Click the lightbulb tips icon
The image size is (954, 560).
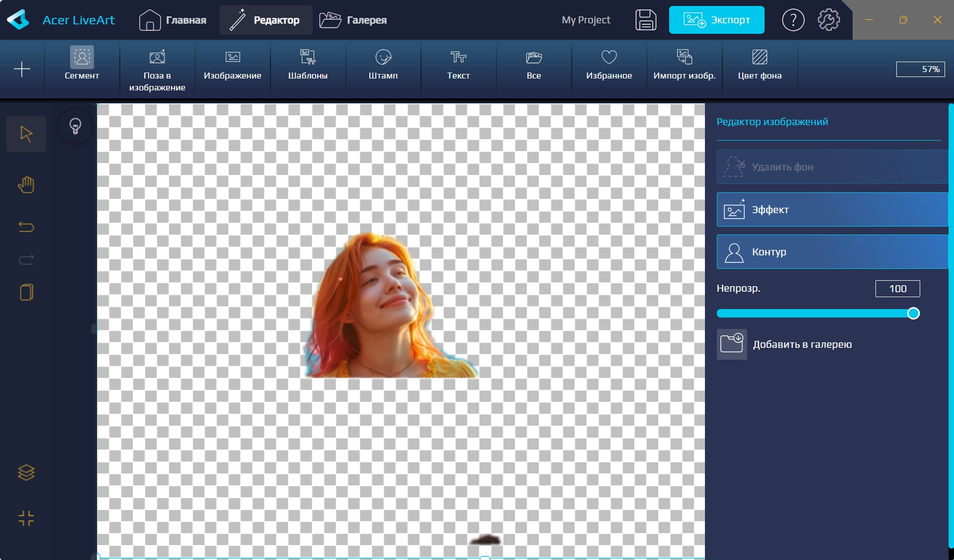[x=75, y=126]
